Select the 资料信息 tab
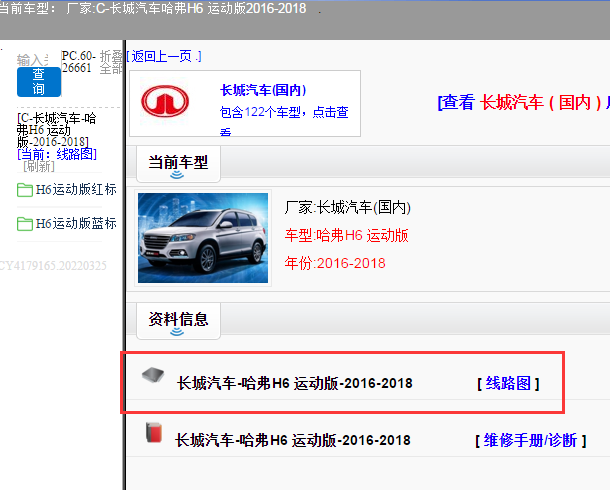 178,320
